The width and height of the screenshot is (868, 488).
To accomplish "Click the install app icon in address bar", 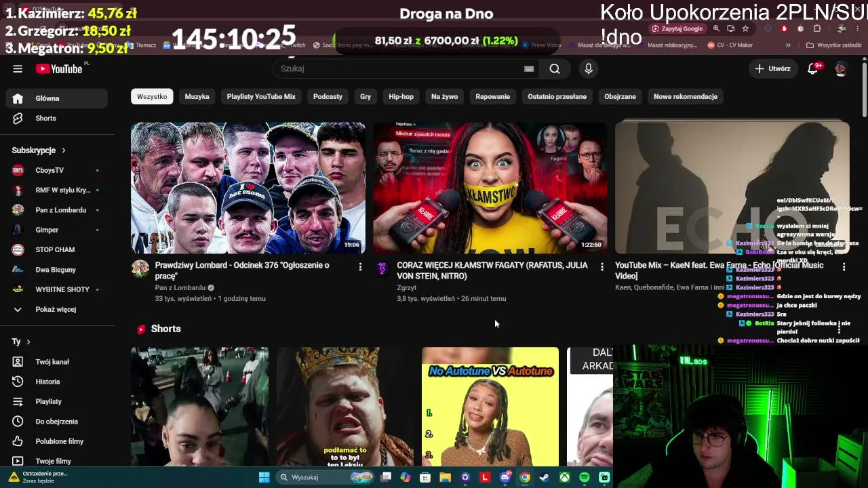I will pos(730,28).
